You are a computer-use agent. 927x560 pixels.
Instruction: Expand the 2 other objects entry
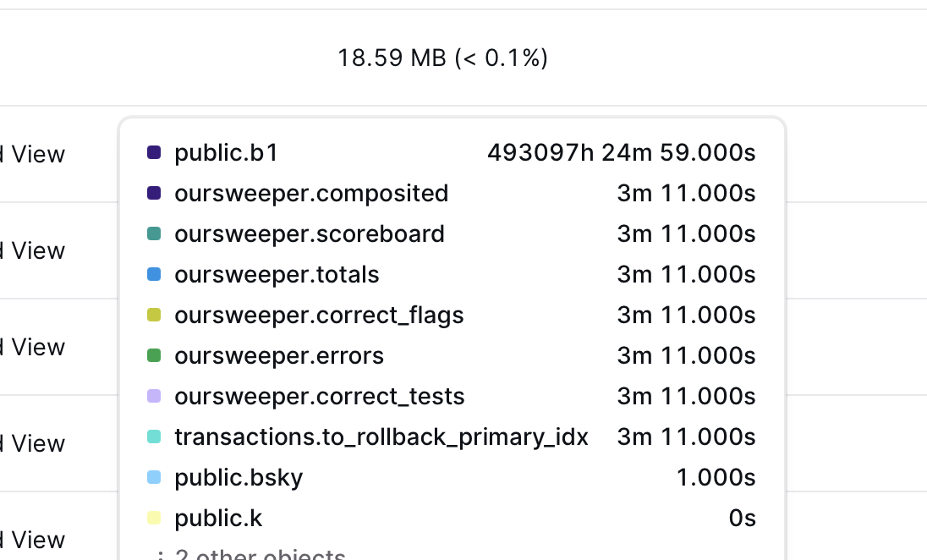258,554
